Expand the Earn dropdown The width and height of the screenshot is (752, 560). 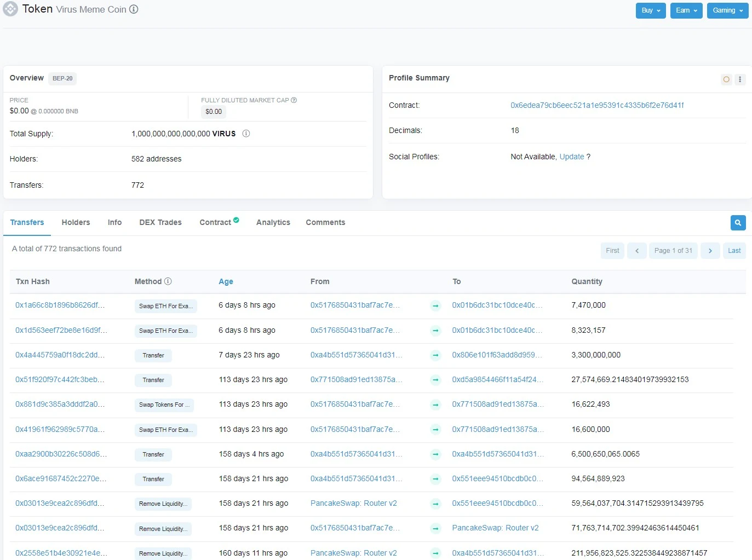tap(686, 10)
